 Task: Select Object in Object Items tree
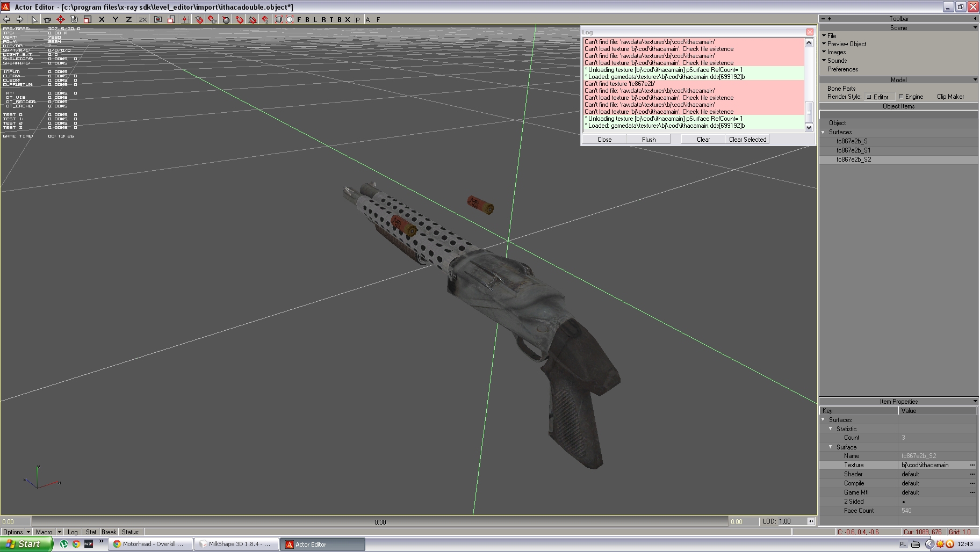click(x=837, y=123)
